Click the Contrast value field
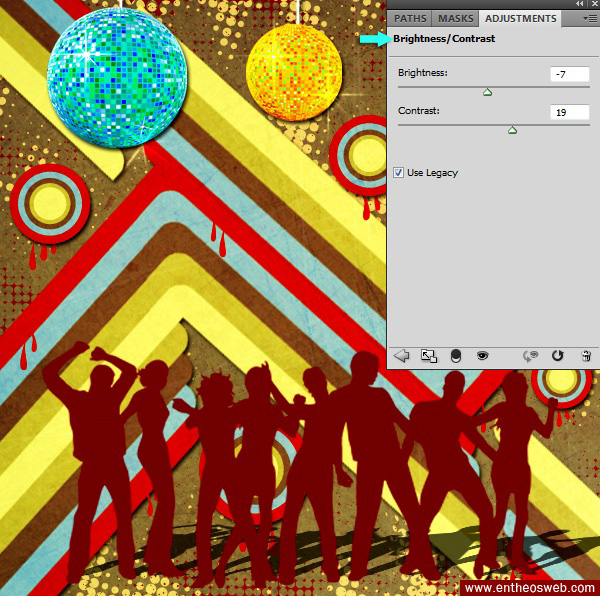 [570, 112]
